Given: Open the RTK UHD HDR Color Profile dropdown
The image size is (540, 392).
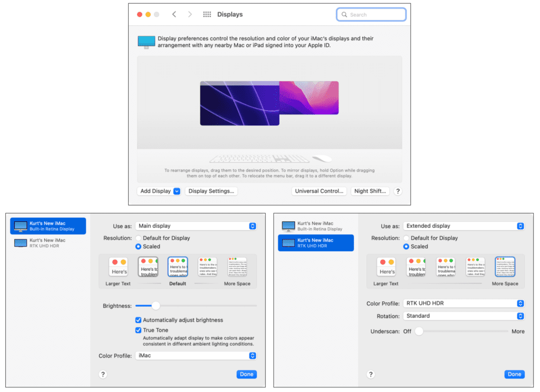Looking at the screenshot, I should pyautogui.click(x=464, y=303).
